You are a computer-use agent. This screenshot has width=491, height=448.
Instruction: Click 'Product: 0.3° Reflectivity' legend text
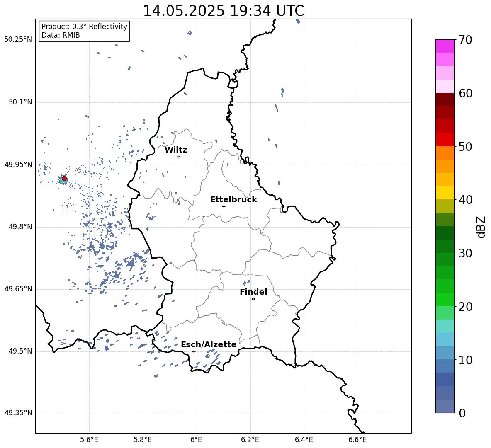point(84,26)
